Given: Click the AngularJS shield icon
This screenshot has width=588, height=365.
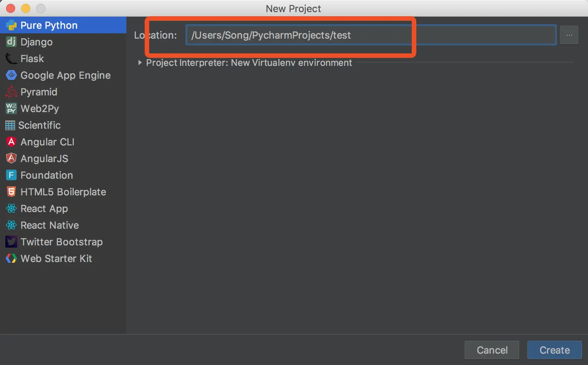Looking at the screenshot, I should [x=11, y=158].
